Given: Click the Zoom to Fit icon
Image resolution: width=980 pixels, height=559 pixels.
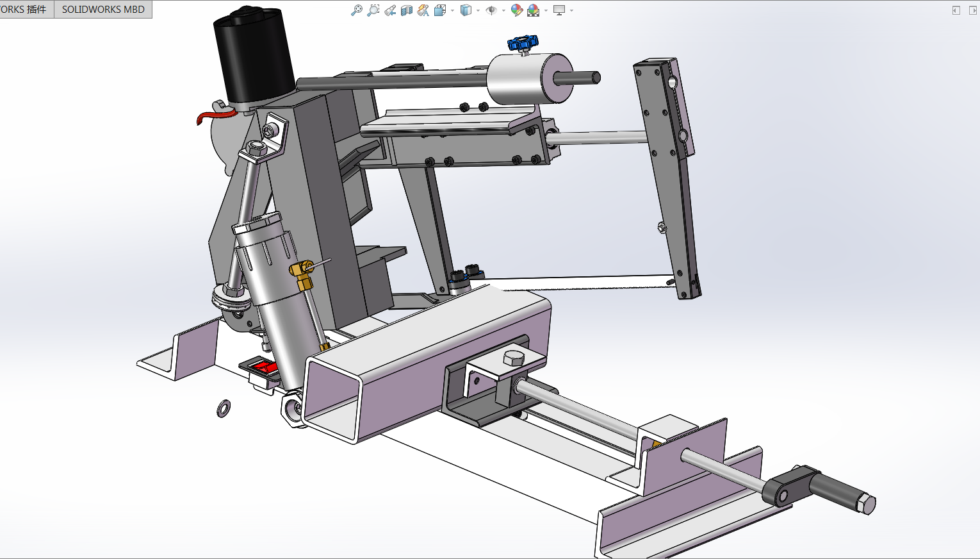Looking at the screenshot, I should tap(357, 10).
